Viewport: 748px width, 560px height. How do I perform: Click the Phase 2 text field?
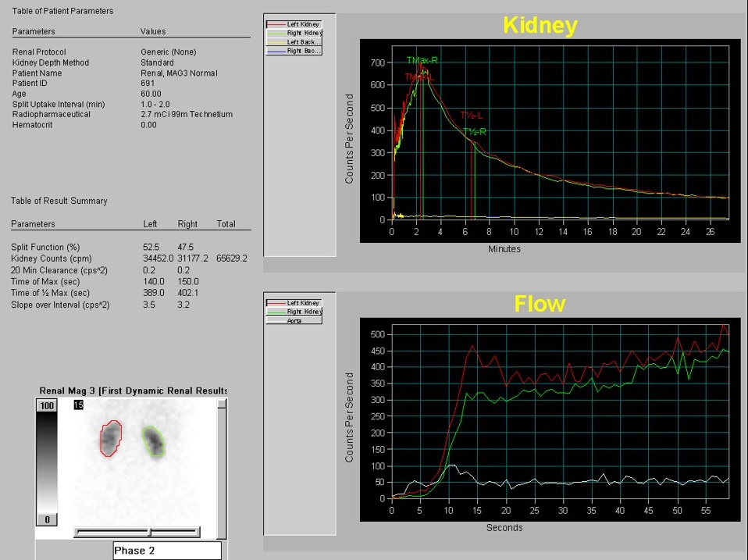pos(166,551)
